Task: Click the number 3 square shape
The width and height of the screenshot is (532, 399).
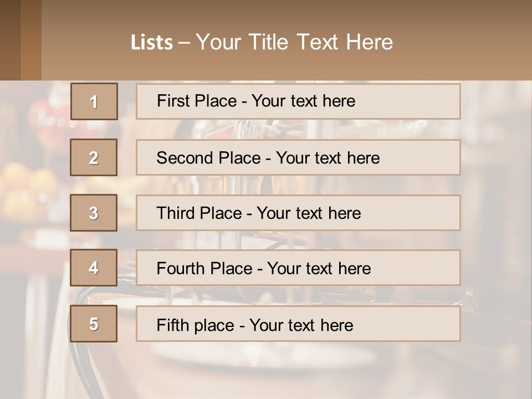Action: (94, 213)
